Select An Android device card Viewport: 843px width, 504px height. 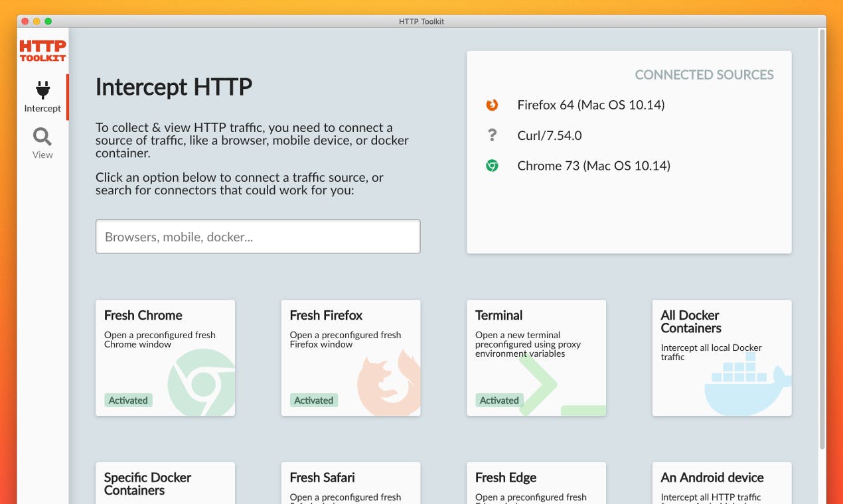pyautogui.click(x=722, y=483)
